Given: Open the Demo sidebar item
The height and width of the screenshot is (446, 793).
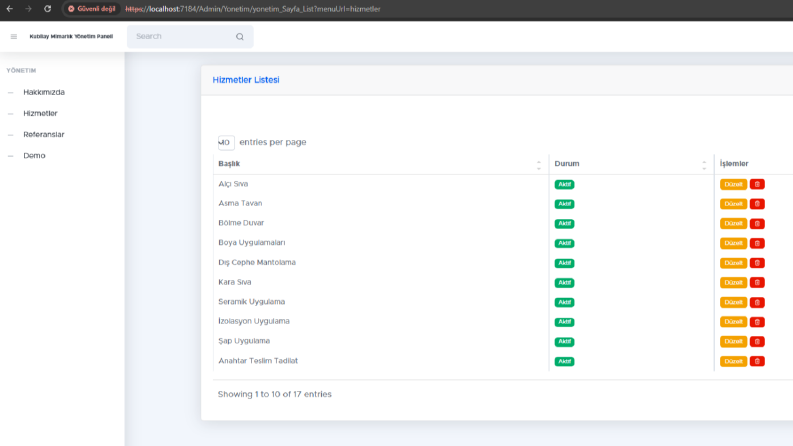Looking at the screenshot, I should click(x=34, y=155).
